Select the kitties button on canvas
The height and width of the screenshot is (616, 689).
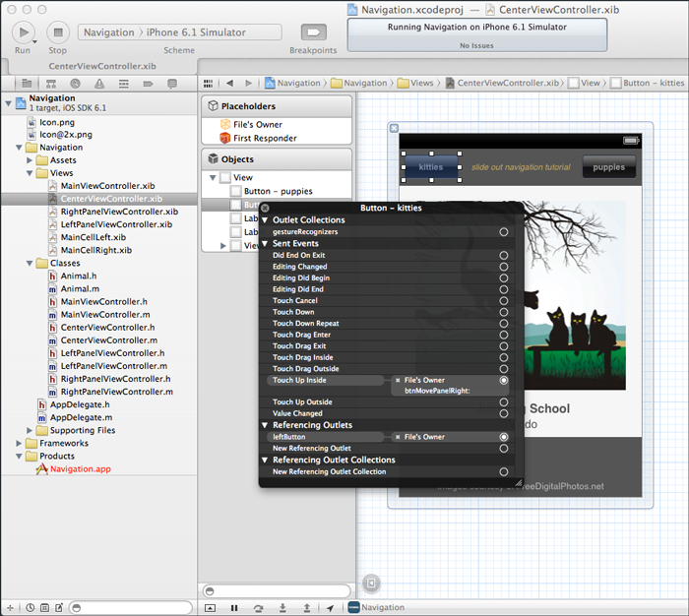point(431,167)
